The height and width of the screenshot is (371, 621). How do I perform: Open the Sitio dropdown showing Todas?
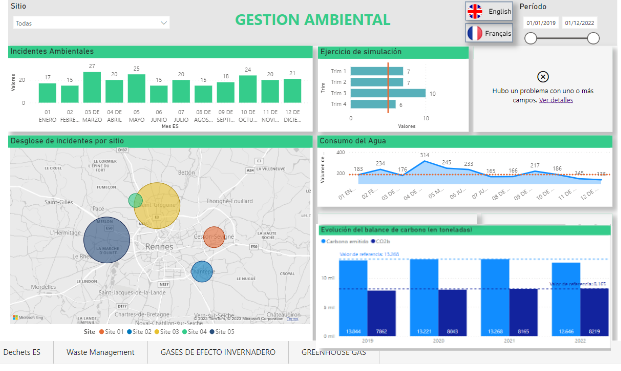pyautogui.click(x=91, y=23)
